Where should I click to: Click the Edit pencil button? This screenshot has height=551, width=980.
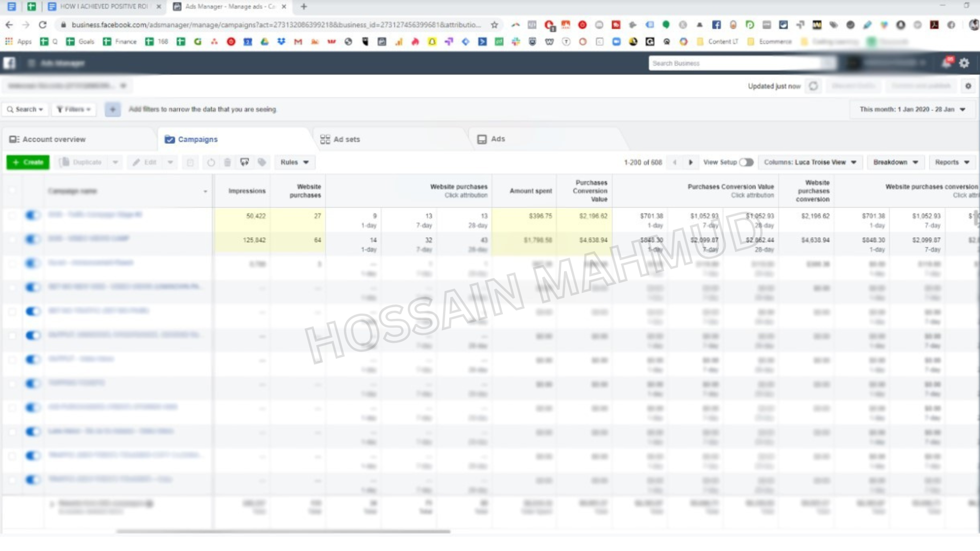[144, 162]
